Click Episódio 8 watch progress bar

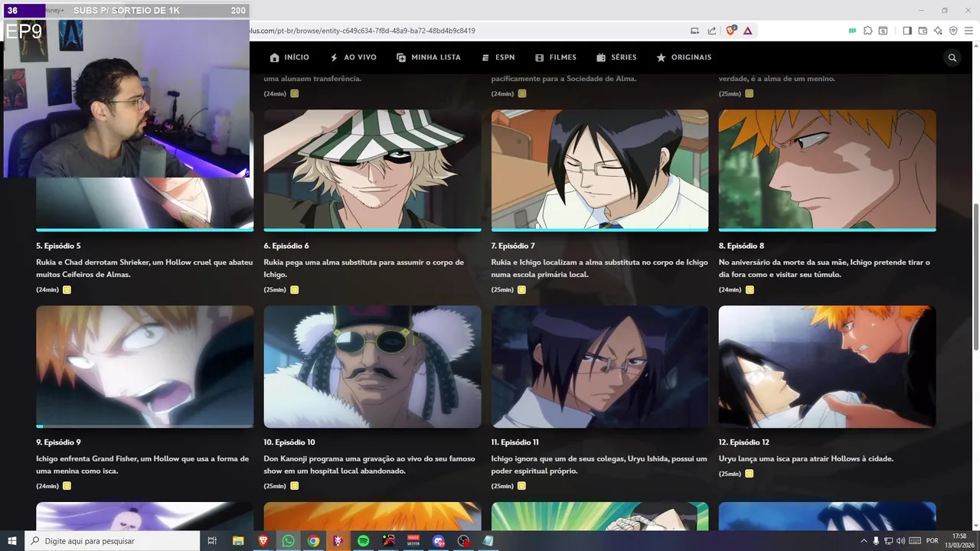827,230
